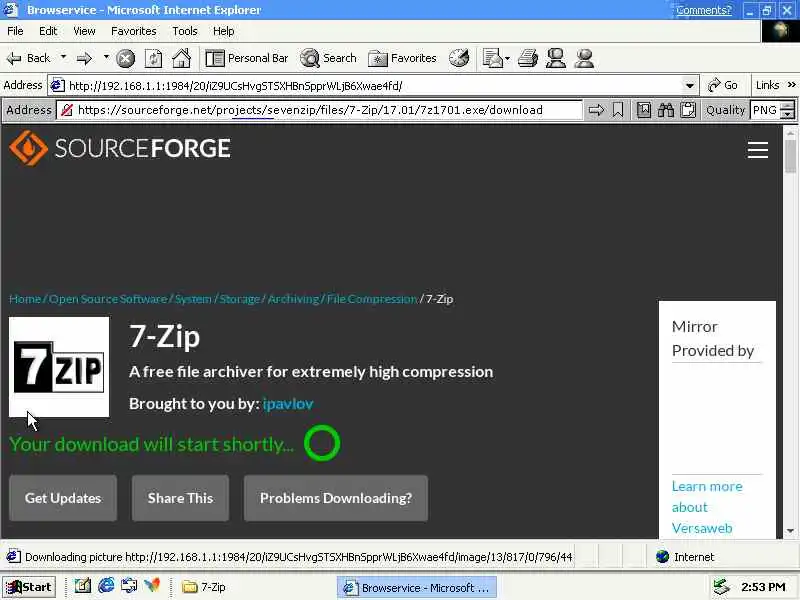800x600 pixels.
Task: Open the ipavlov author link
Action: point(288,404)
